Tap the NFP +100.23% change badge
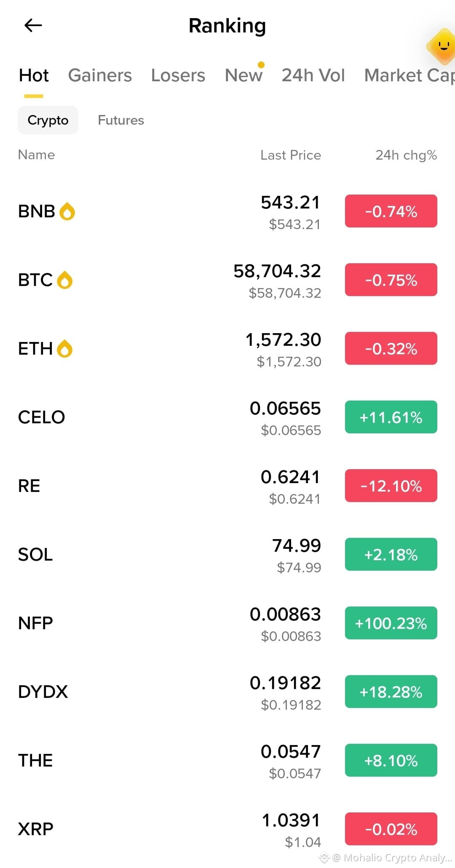The height and width of the screenshot is (868, 455). tap(391, 623)
